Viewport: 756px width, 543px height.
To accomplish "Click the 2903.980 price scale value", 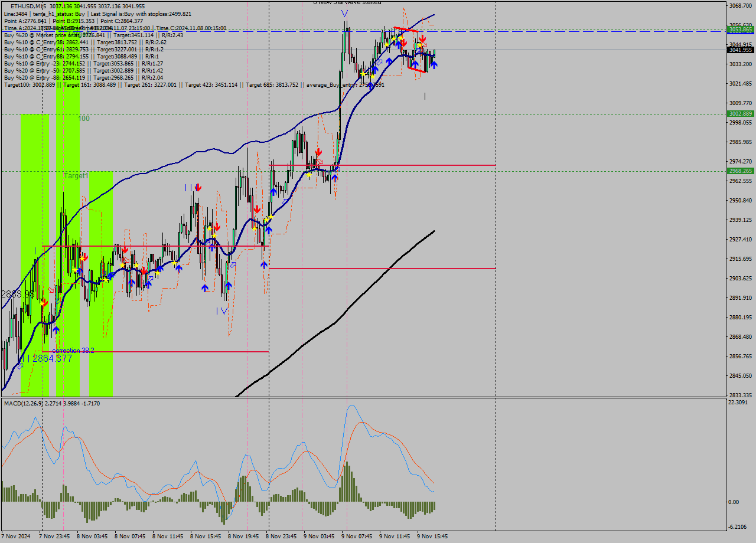I will 740,278.
